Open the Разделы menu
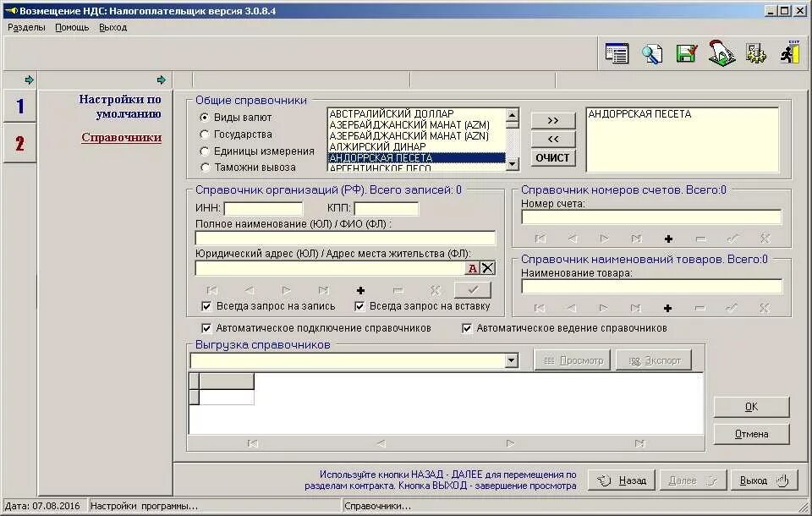The height and width of the screenshot is (516, 812). coord(26,27)
